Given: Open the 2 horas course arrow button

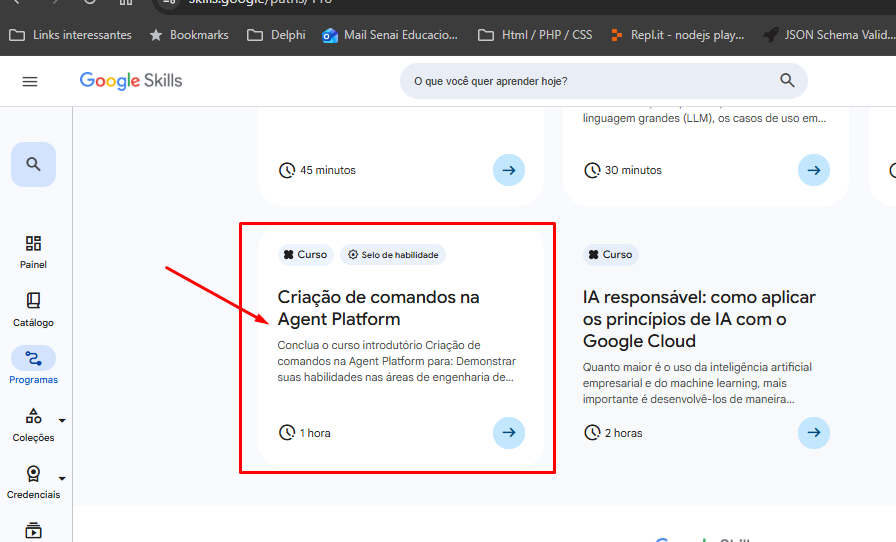Looking at the screenshot, I should (814, 433).
